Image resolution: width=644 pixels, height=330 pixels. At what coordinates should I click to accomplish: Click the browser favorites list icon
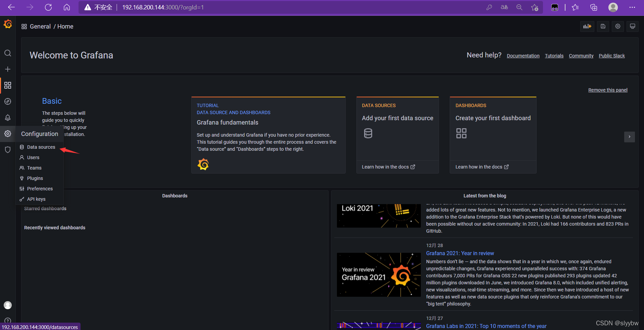pyautogui.click(x=575, y=7)
